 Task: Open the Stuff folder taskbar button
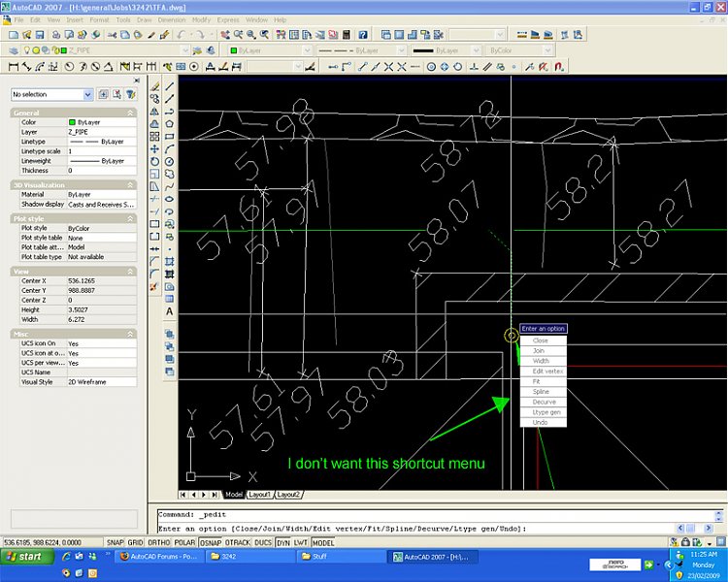pyautogui.click(x=340, y=557)
